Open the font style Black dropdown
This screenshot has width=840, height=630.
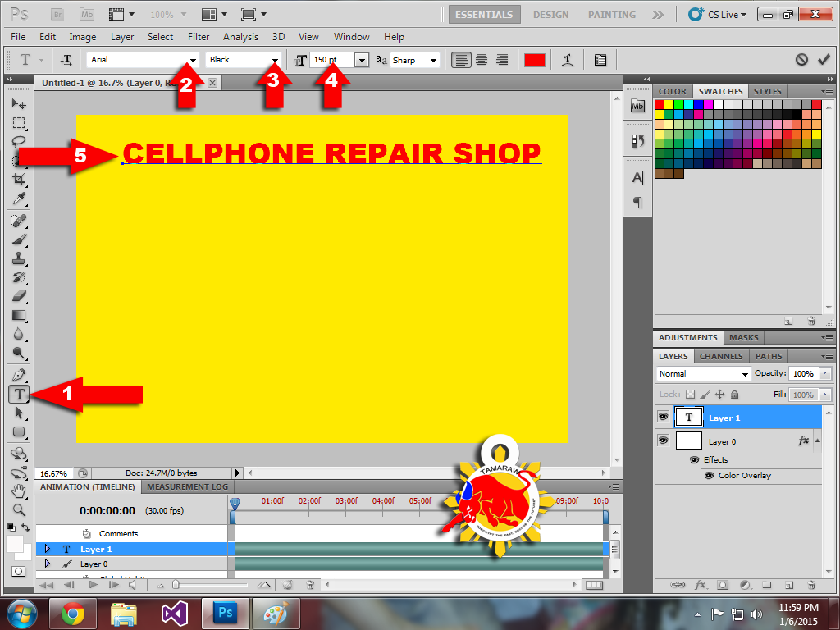[275, 60]
